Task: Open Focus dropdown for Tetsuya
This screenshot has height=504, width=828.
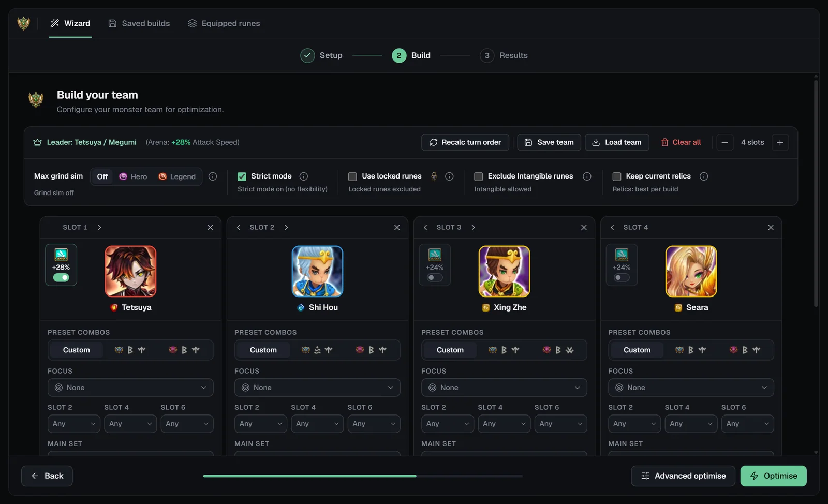Action: pyautogui.click(x=130, y=388)
